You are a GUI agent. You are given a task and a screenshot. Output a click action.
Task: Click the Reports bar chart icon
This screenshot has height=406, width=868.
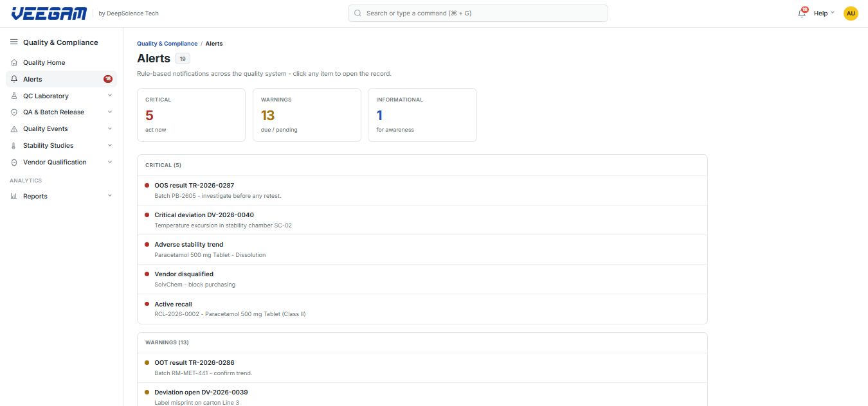click(14, 197)
